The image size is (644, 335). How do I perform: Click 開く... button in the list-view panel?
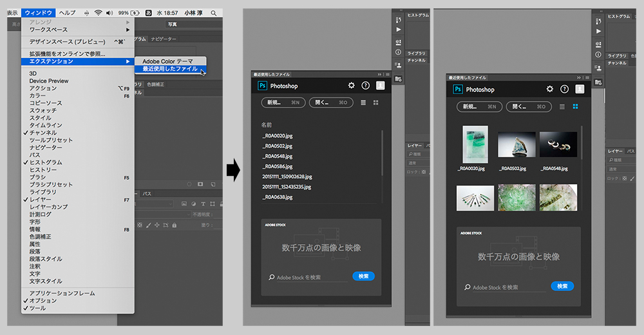[331, 102]
